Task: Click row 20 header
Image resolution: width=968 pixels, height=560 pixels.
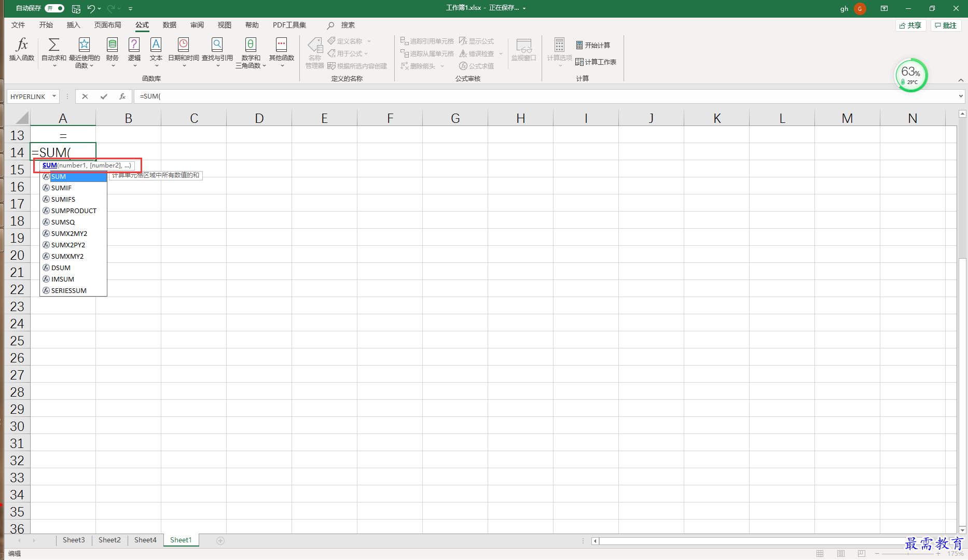Action: (x=17, y=255)
